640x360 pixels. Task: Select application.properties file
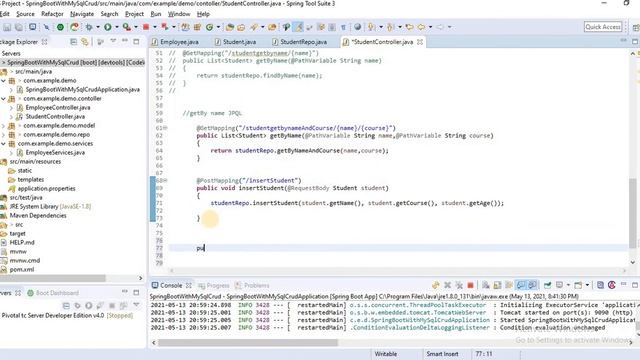[x=46, y=189]
